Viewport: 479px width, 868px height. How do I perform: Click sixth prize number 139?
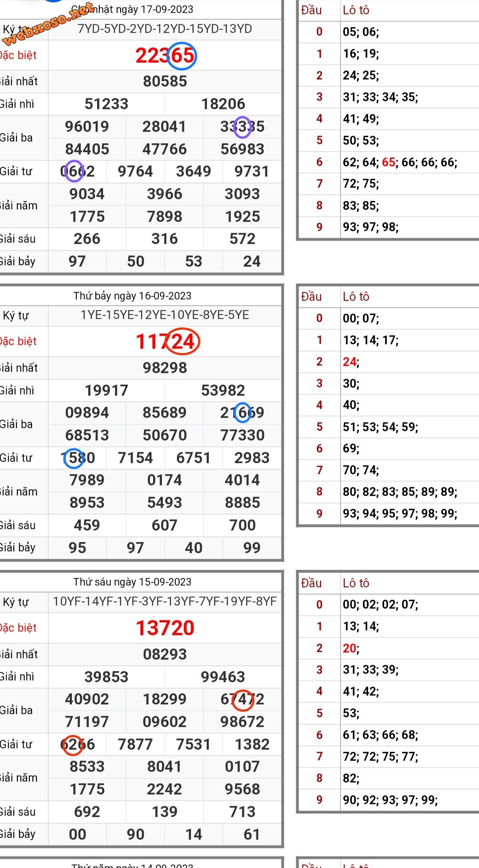(165, 812)
